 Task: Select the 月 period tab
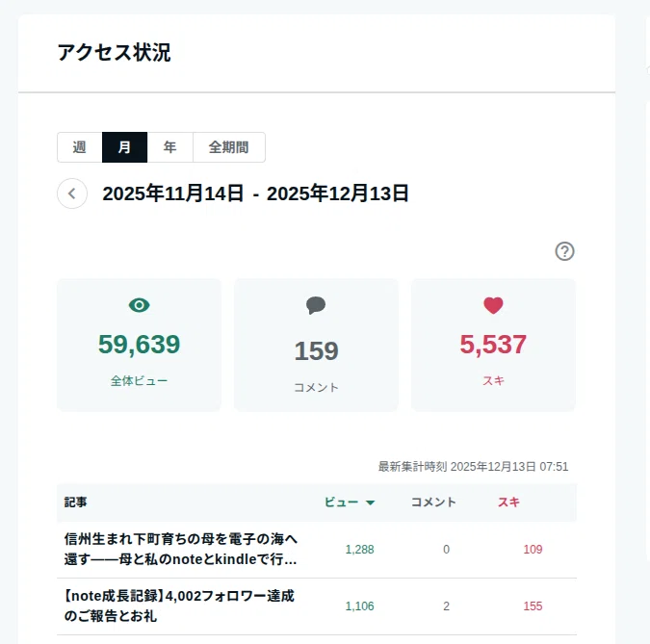pyautogui.click(x=125, y=147)
